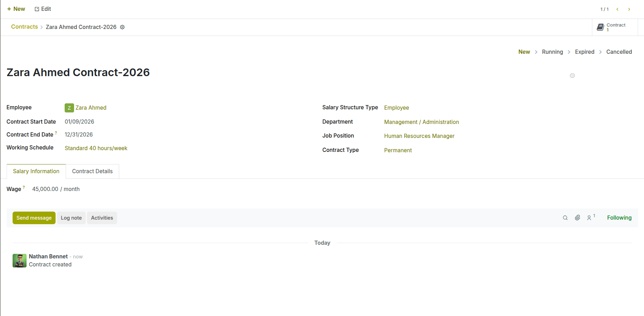The image size is (644, 316).
Task: Click Nathan Bennet's profile picture in the log
Action: (20, 260)
